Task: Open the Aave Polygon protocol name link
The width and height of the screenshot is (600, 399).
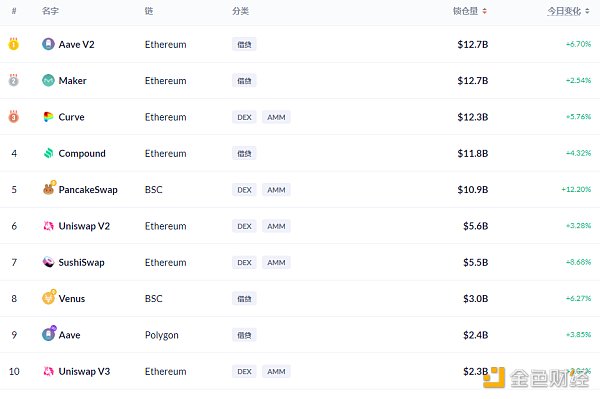Action: [x=69, y=335]
